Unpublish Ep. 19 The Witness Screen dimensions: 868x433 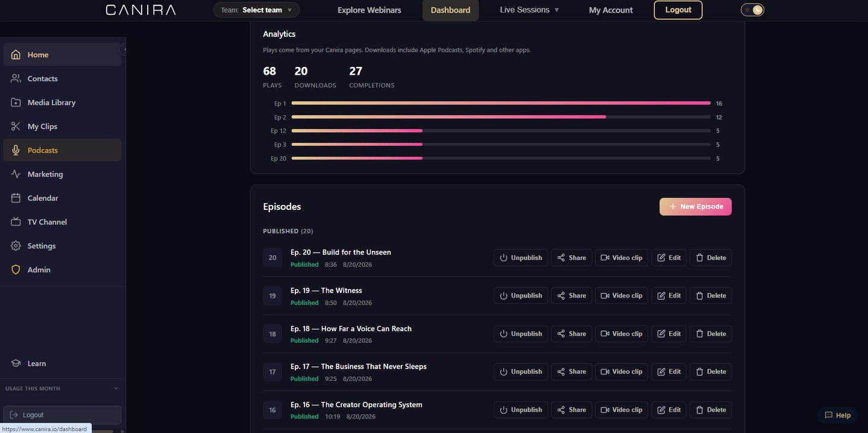coord(521,296)
